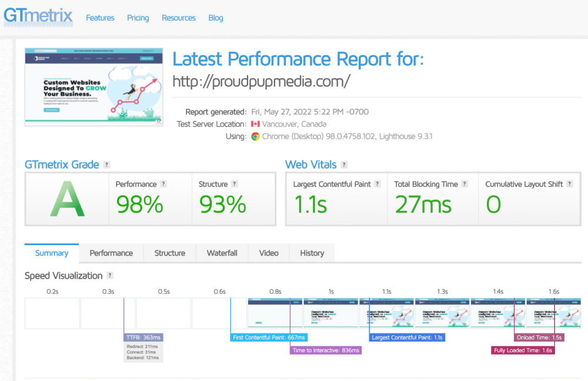This screenshot has height=381, width=588.
Task: Click the Connect: 31ms detail
Action: pyautogui.click(x=141, y=352)
